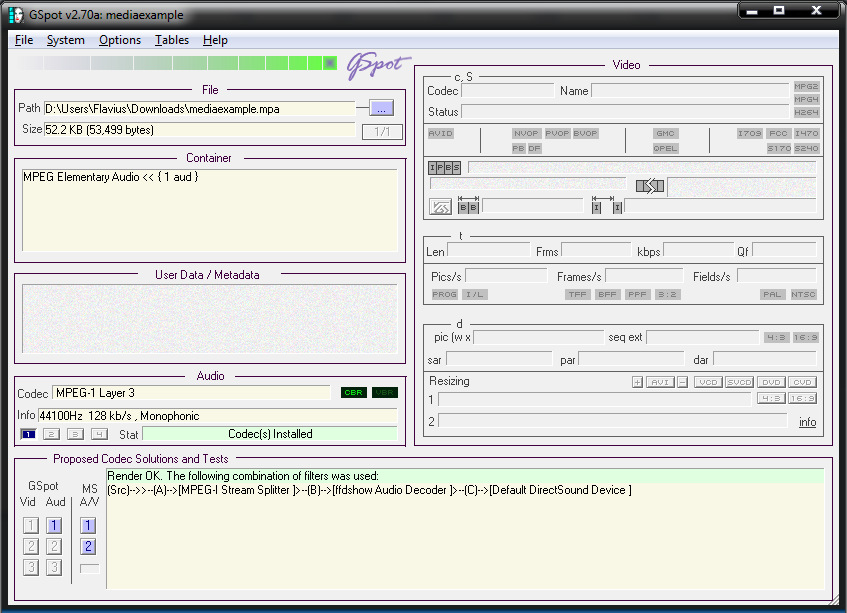Click the I-frame interval icon
Screen dimensions: 847x613
pos(606,205)
